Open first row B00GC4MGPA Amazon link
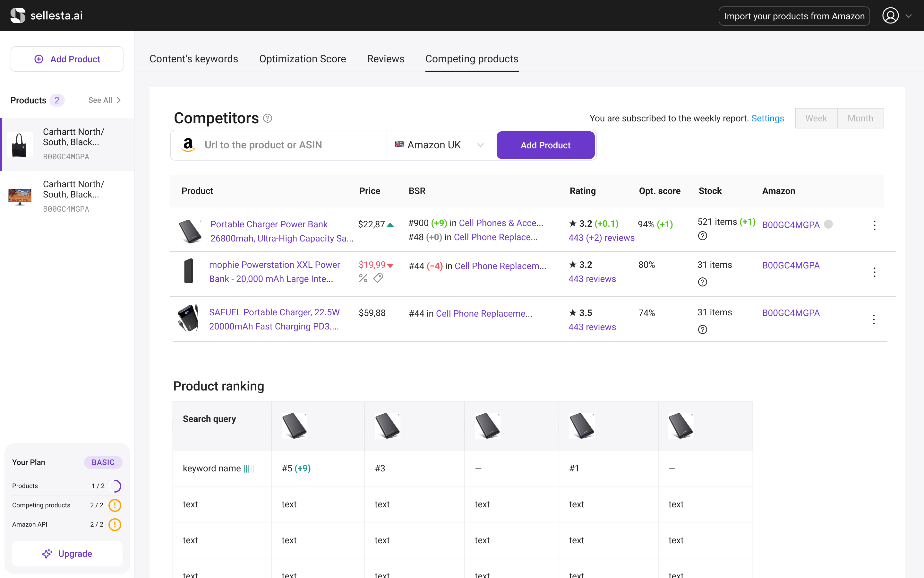 point(791,225)
